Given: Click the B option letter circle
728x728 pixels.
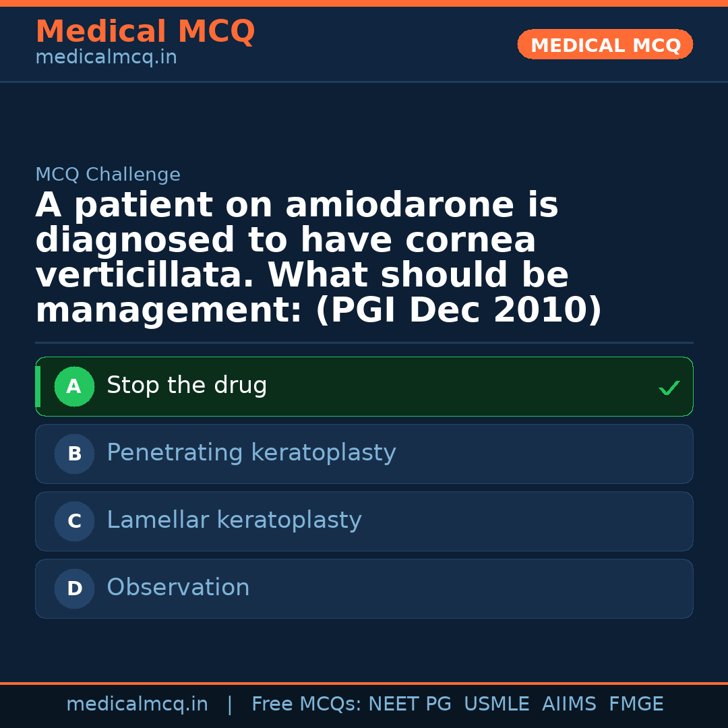Looking at the screenshot, I should click(x=74, y=454).
